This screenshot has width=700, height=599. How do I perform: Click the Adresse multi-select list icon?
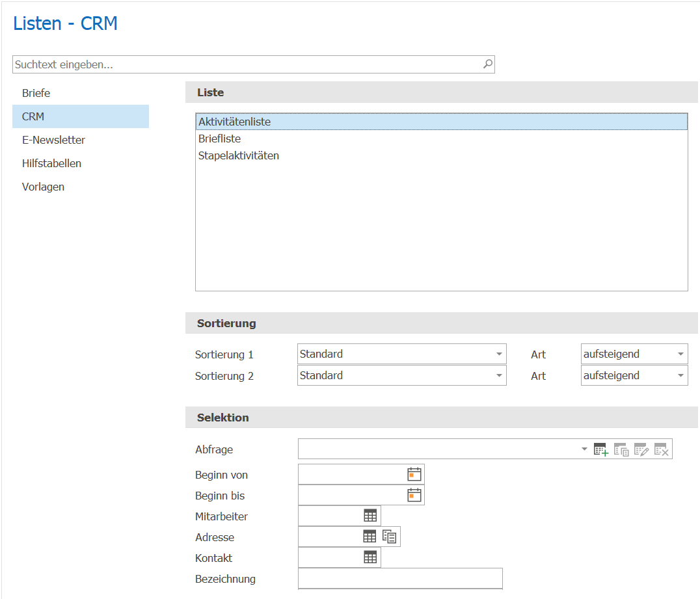389,536
